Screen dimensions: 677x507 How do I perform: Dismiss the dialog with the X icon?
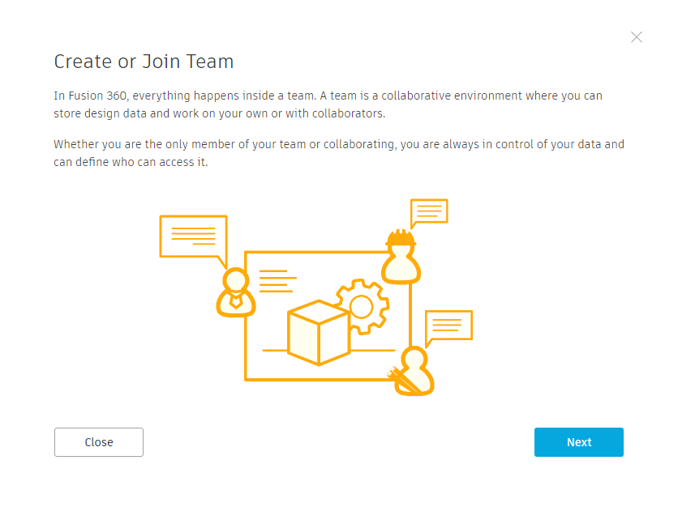point(636,37)
